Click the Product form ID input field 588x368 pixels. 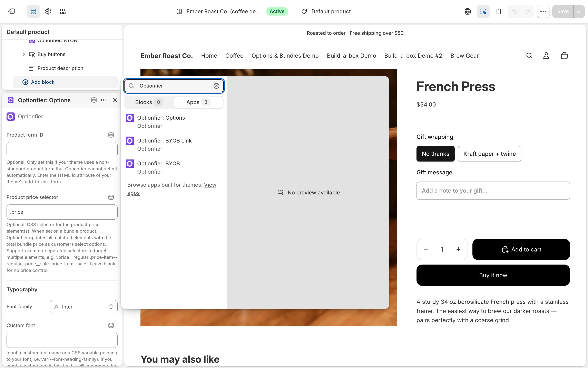point(62,150)
